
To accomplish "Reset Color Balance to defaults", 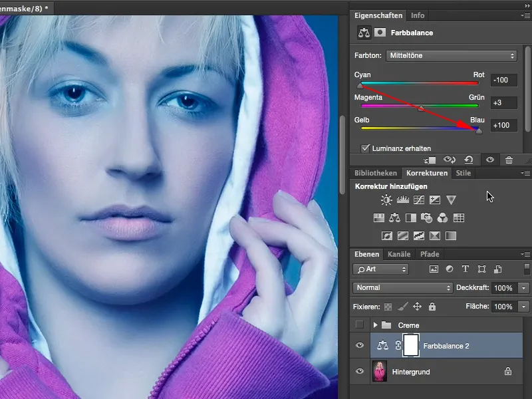I will tap(468, 160).
